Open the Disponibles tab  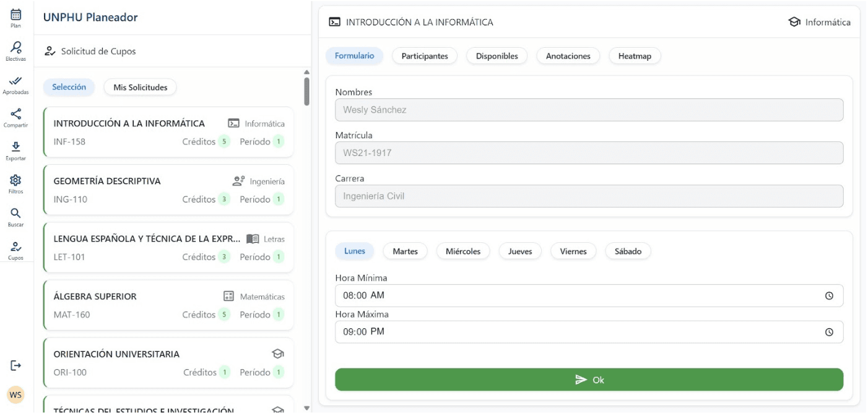pos(497,56)
